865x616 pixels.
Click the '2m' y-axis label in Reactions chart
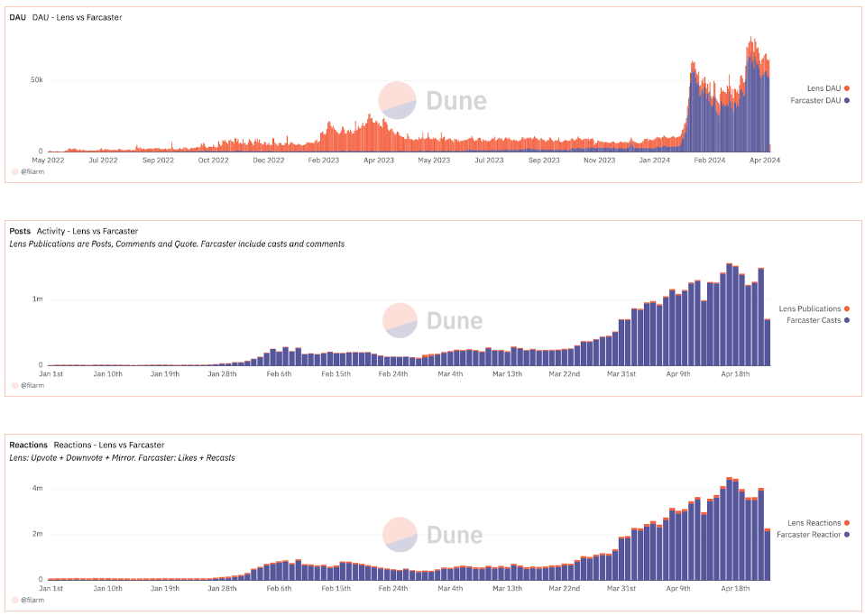point(38,534)
